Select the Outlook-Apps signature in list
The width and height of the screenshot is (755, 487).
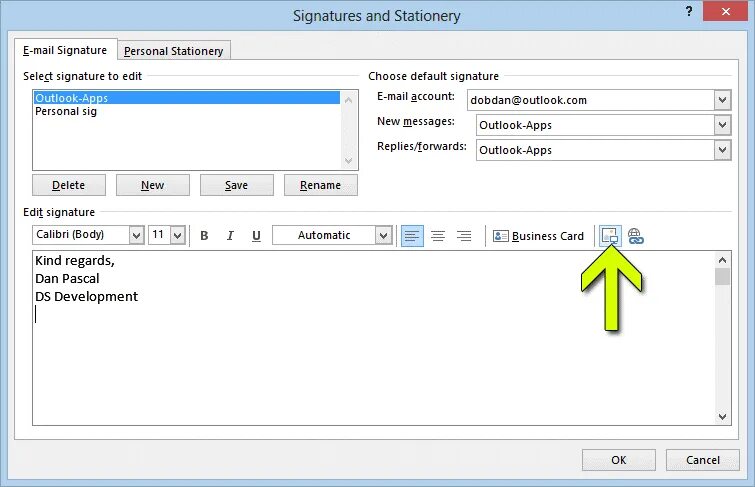click(187, 98)
